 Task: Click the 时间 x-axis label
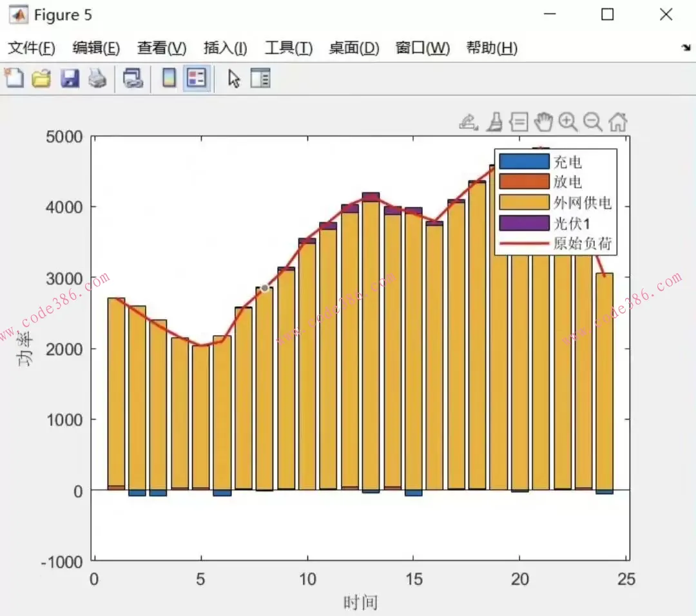pyautogui.click(x=360, y=602)
